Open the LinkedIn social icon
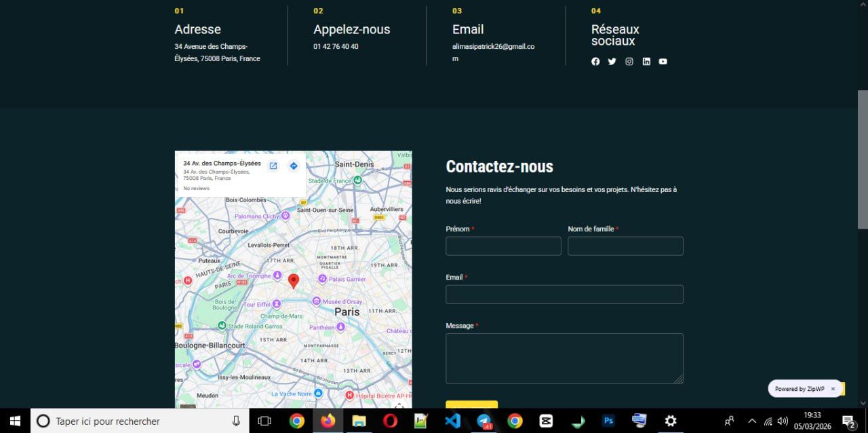The width and height of the screenshot is (868, 433). (x=646, y=62)
